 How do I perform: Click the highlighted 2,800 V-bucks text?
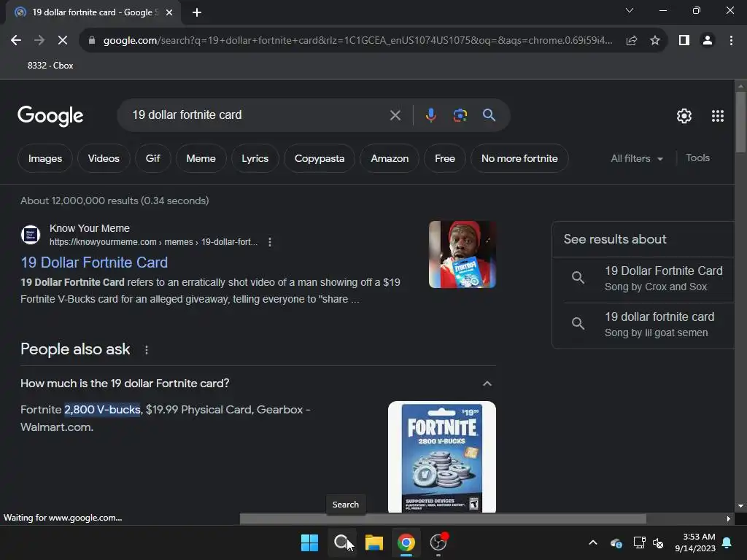102,410
